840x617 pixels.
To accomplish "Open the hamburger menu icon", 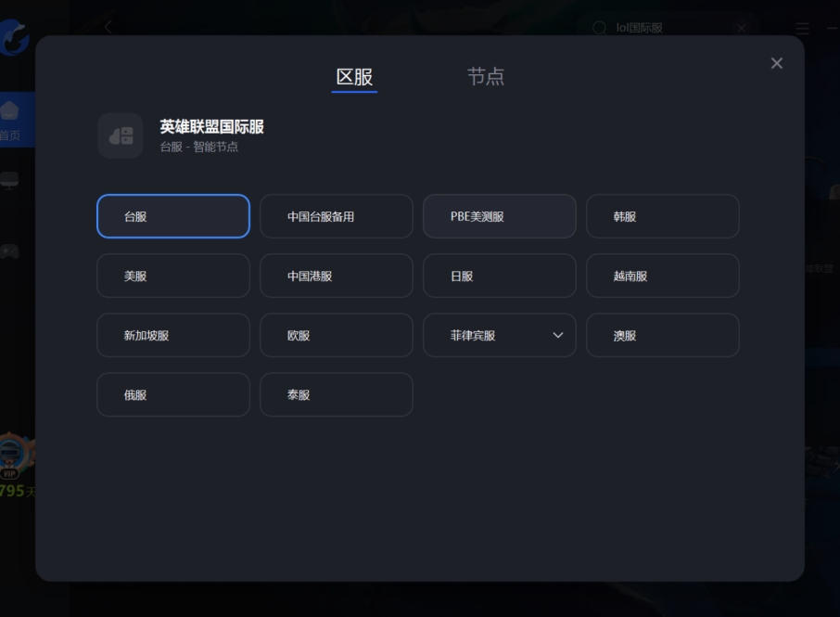I will click(x=802, y=28).
